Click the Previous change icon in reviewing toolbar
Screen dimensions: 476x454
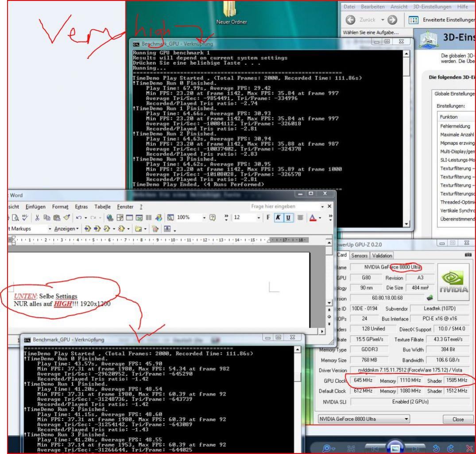(88, 229)
